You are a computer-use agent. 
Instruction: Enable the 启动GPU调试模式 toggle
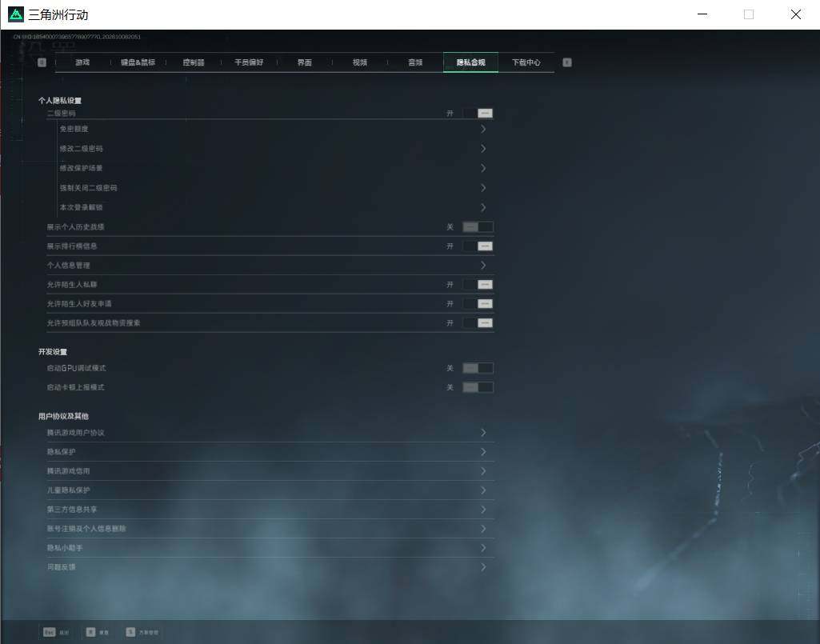click(x=478, y=368)
